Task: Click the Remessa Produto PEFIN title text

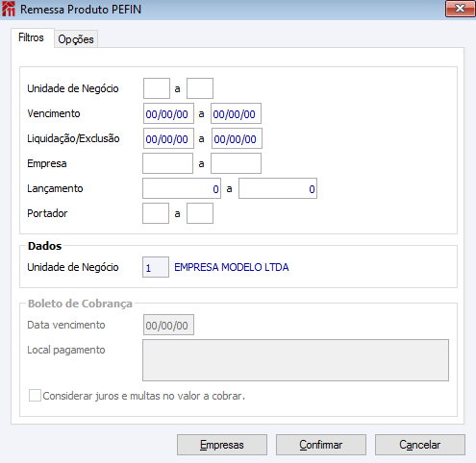Action: pyautogui.click(x=81, y=10)
